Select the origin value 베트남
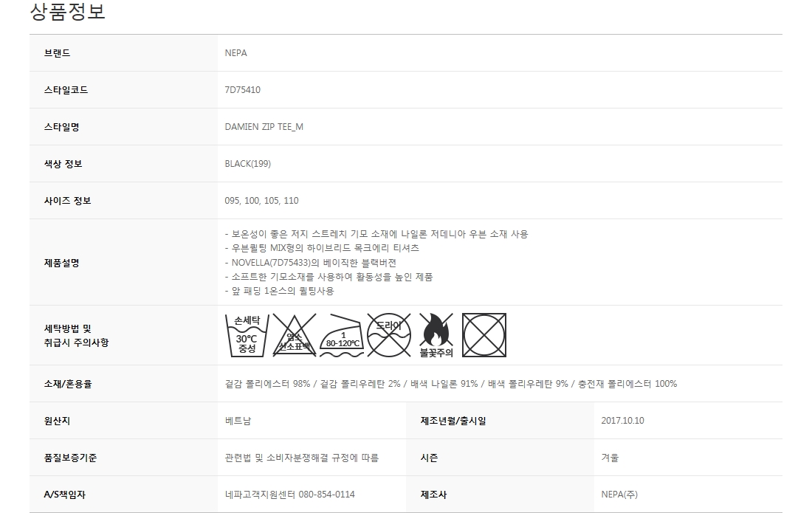 point(238,421)
